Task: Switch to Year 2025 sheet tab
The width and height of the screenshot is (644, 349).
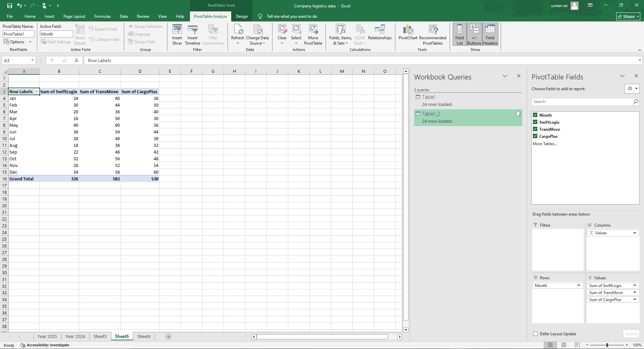Action: (x=47, y=337)
